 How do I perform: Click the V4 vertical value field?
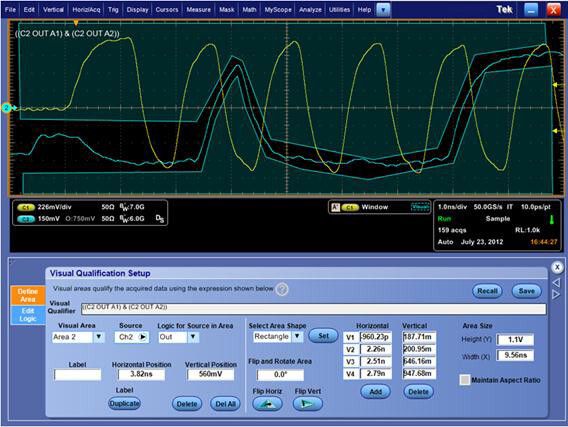pos(419,373)
